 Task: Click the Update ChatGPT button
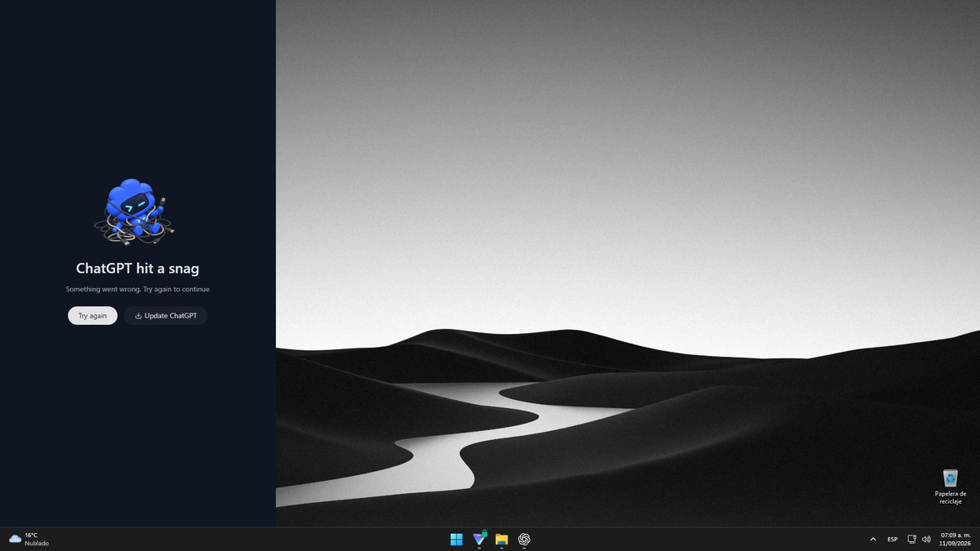[x=166, y=315]
